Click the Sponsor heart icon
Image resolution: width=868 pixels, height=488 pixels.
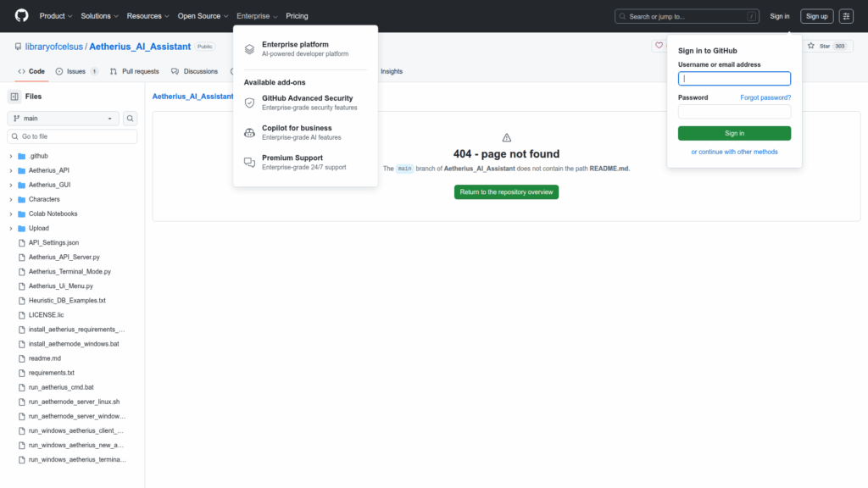coord(659,46)
